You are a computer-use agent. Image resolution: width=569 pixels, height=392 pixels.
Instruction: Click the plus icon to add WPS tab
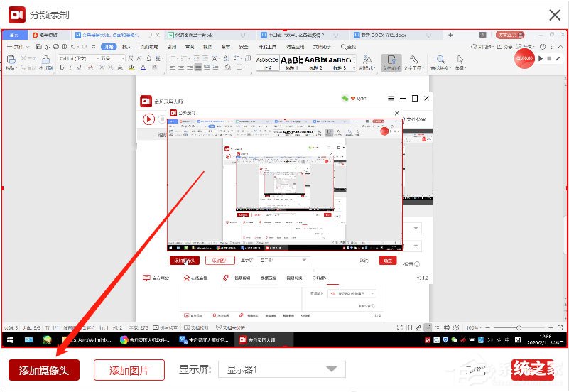point(450,35)
